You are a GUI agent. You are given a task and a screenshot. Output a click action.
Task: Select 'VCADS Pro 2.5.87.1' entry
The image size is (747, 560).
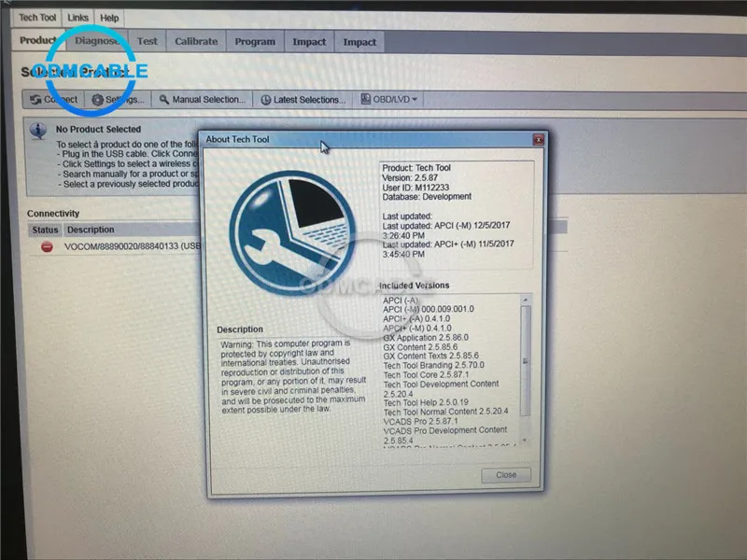click(421, 422)
